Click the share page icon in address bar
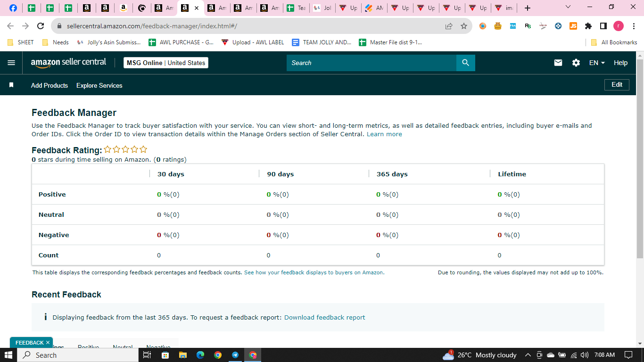The height and width of the screenshot is (362, 644). 449,26
